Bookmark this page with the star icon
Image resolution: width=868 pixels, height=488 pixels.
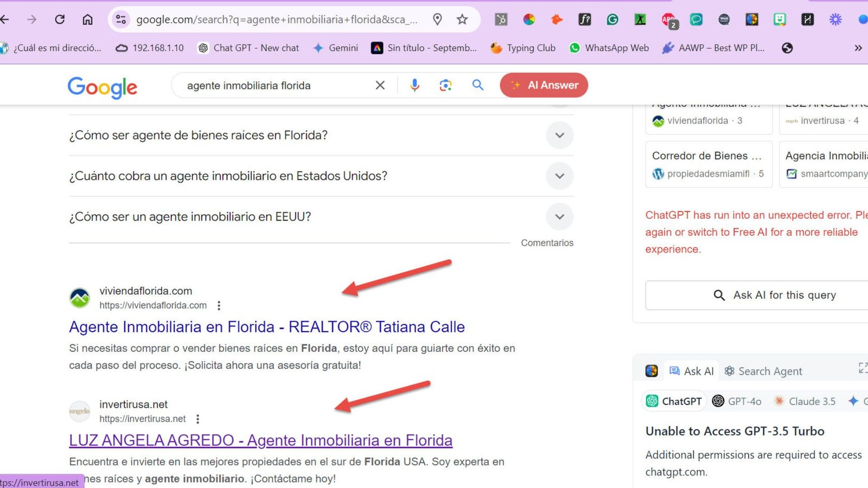point(462,20)
